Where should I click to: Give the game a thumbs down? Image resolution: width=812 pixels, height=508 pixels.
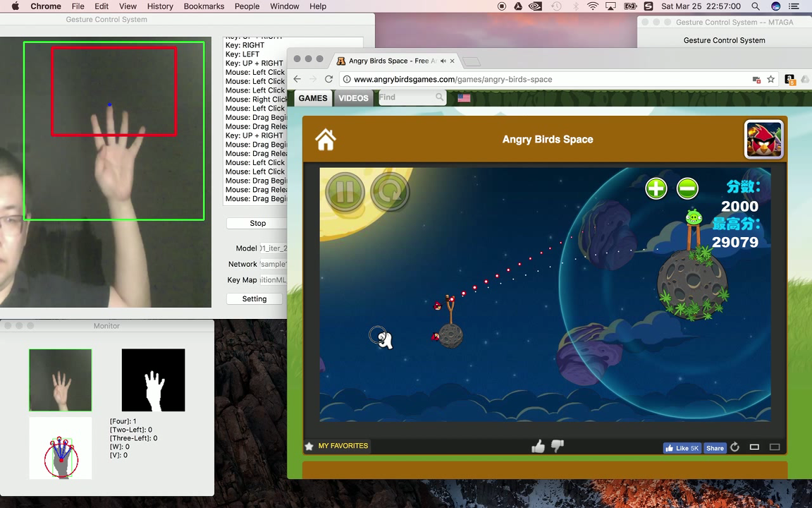(558, 447)
